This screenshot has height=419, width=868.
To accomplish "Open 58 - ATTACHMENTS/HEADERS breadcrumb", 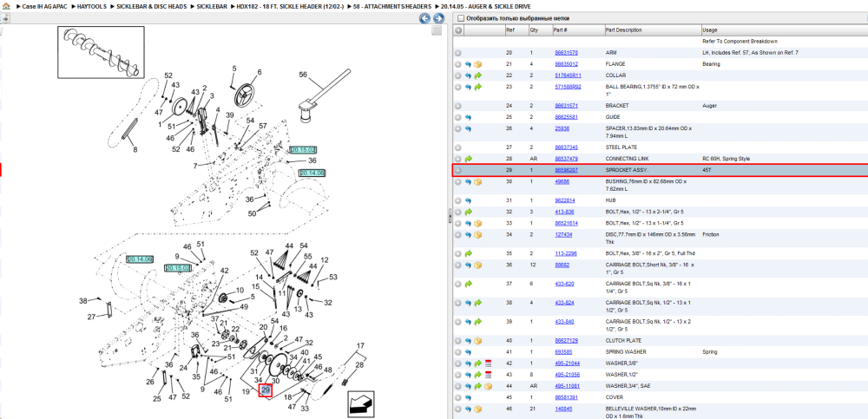I will [392, 7].
